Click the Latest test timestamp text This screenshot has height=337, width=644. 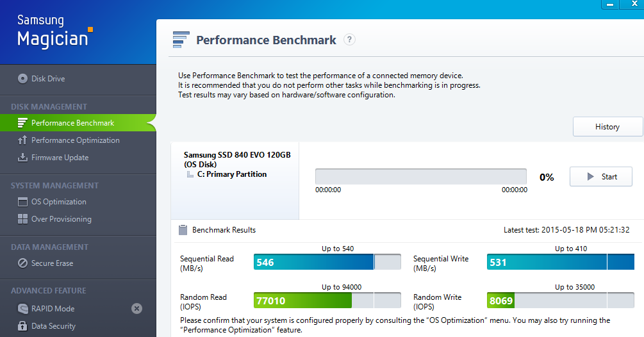click(x=566, y=230)
